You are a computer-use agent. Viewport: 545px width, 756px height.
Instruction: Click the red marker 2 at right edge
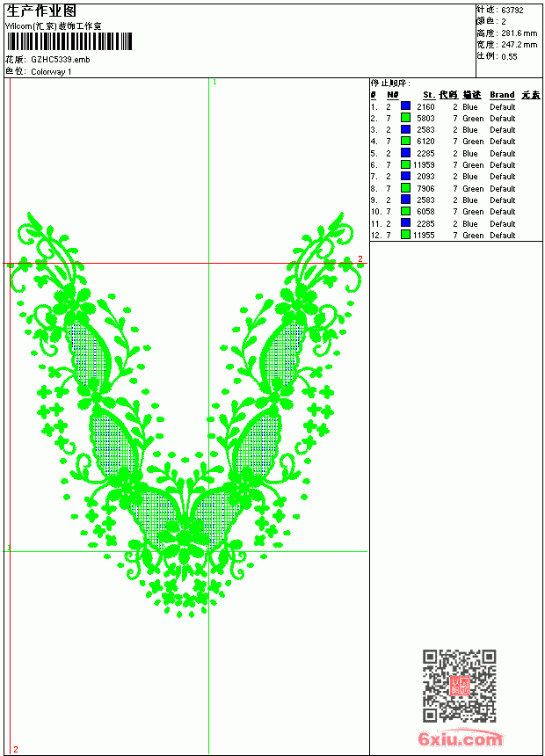pyautogui.click(x=360, y=259)
